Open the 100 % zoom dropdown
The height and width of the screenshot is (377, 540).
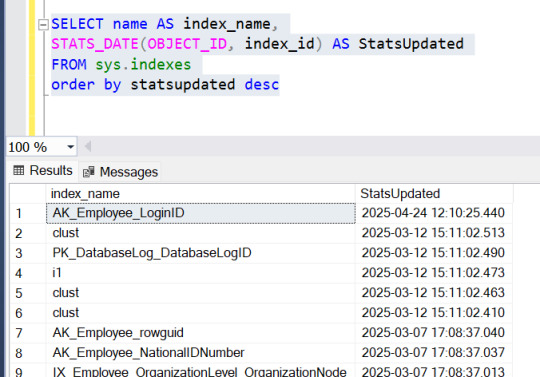click(71, 147)
